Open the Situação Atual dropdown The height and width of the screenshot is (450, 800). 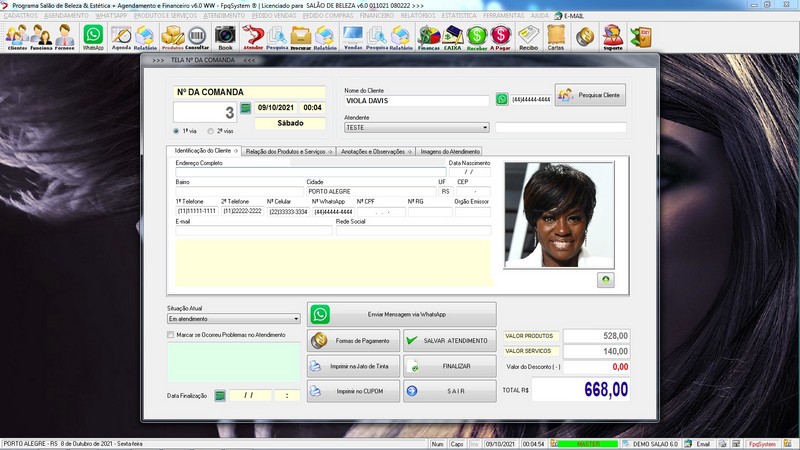pyautogui.click(x=296, y=319)
